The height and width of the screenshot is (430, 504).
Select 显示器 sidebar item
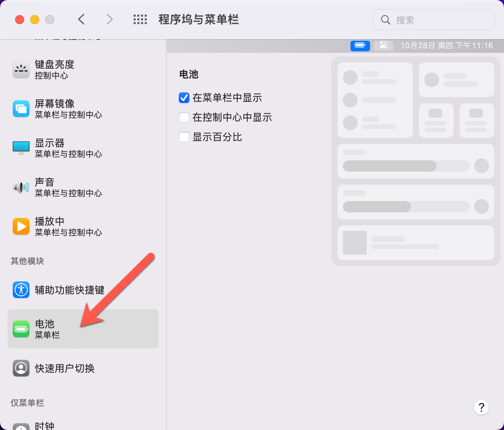[x=83, y=148]
